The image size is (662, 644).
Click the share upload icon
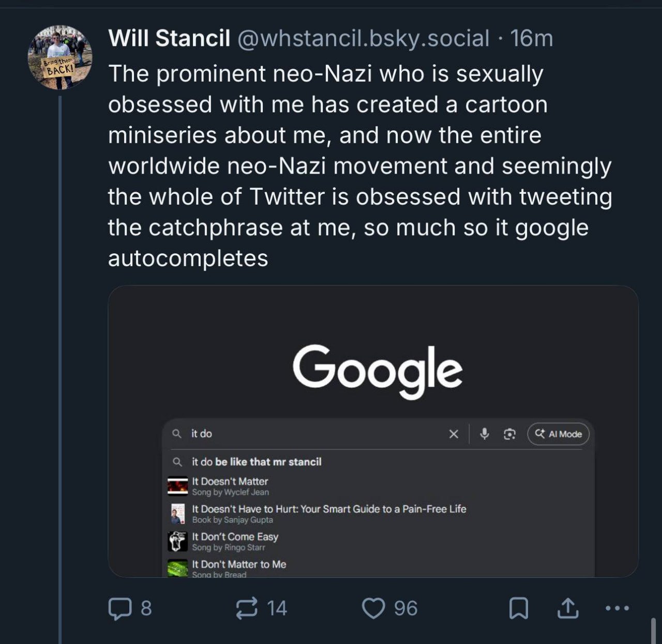pyautogui.click(x=568, y=608)
